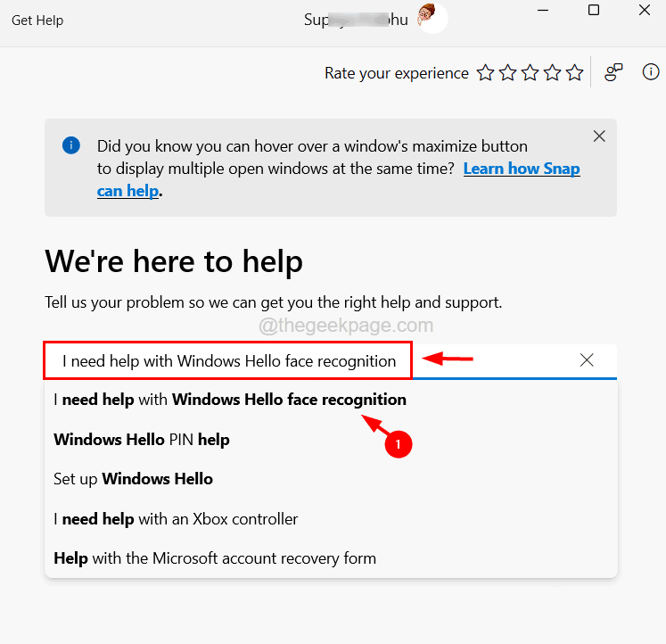This screenshot has height=644, width=666.
Task: Rate experience with the first star
Action: pyautogui.click(x=485, y=73)
